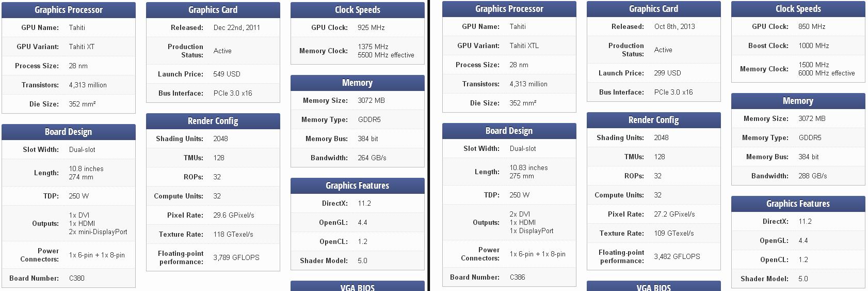Select the 3,482 GFLOPS performance value
The image size is (868, 291).
point(677,256)
